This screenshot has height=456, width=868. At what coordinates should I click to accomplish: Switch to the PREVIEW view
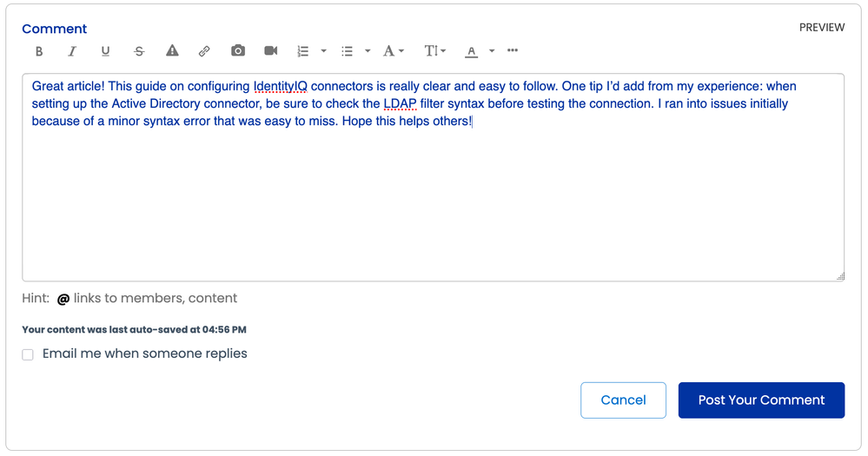[821, 28]
